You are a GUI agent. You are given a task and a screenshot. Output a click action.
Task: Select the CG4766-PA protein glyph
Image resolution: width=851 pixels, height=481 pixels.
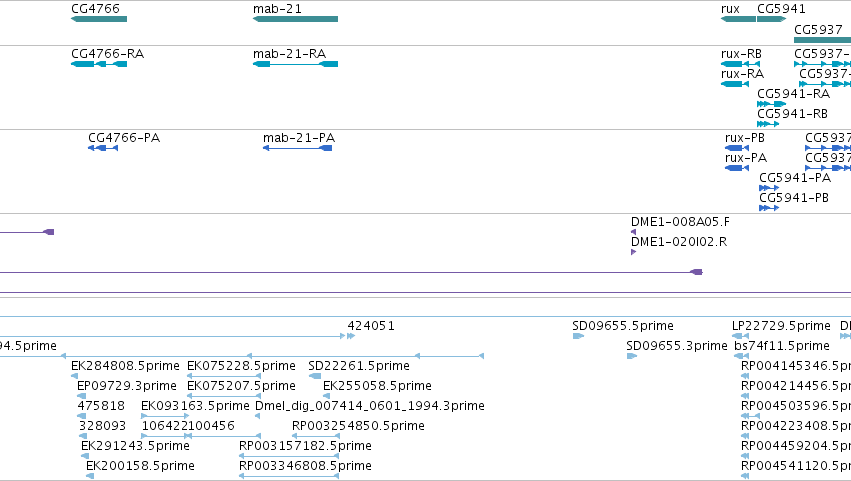click(103, 148)
